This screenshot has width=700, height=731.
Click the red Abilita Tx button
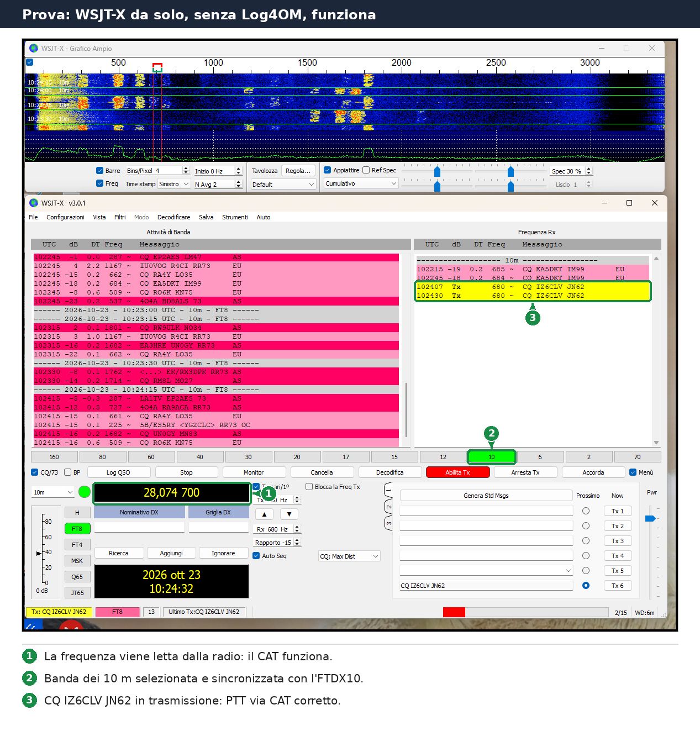[457, 472]
